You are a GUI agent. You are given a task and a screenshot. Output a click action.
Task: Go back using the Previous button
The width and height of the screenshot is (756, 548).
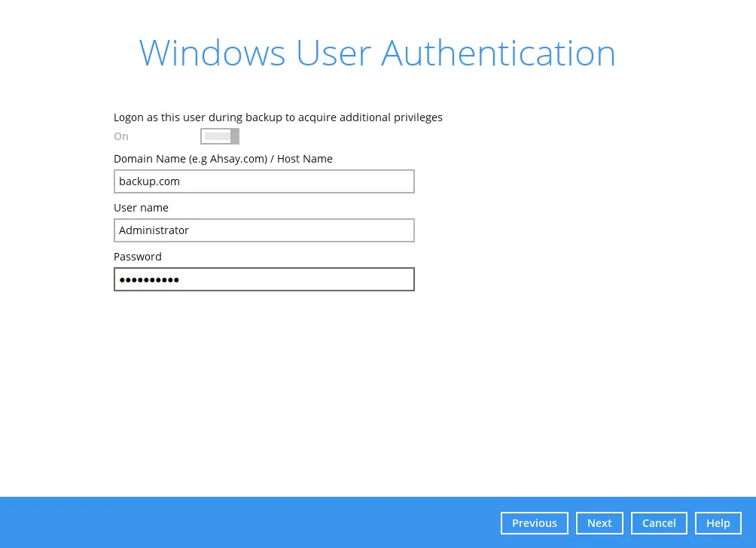(535, 522)
